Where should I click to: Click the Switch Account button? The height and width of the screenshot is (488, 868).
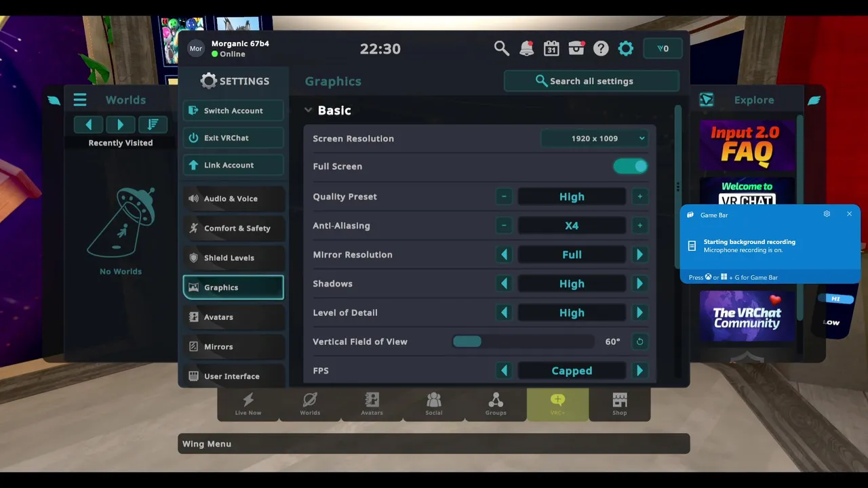click(233, 110)
